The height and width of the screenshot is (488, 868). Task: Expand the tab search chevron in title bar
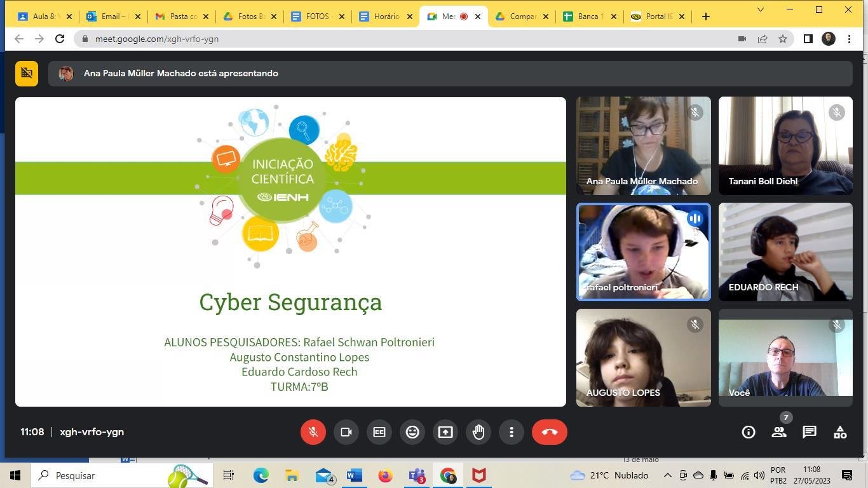(761, 10)
